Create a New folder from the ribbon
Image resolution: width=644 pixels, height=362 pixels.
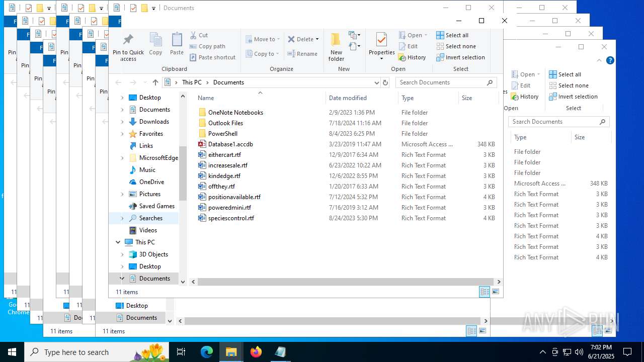336,47
